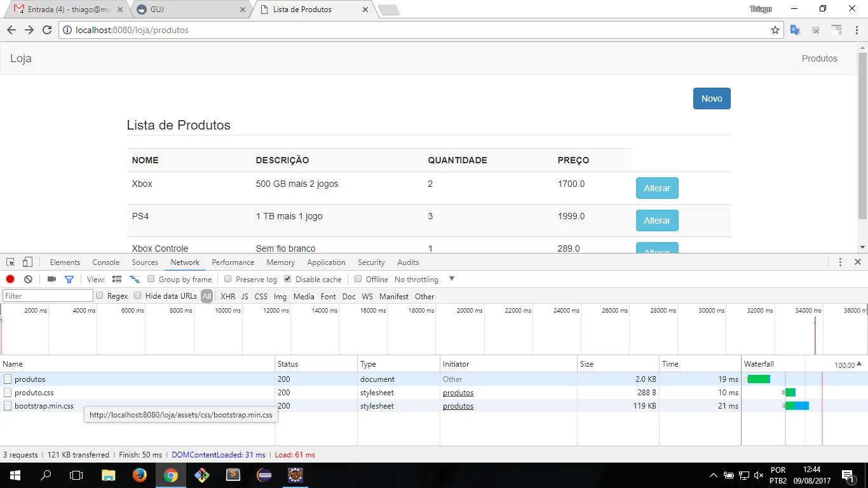868x488 pixels.
Task: Toggle the waterfall overview view icon
Action: pyautogui.click(x=134, y=280)
